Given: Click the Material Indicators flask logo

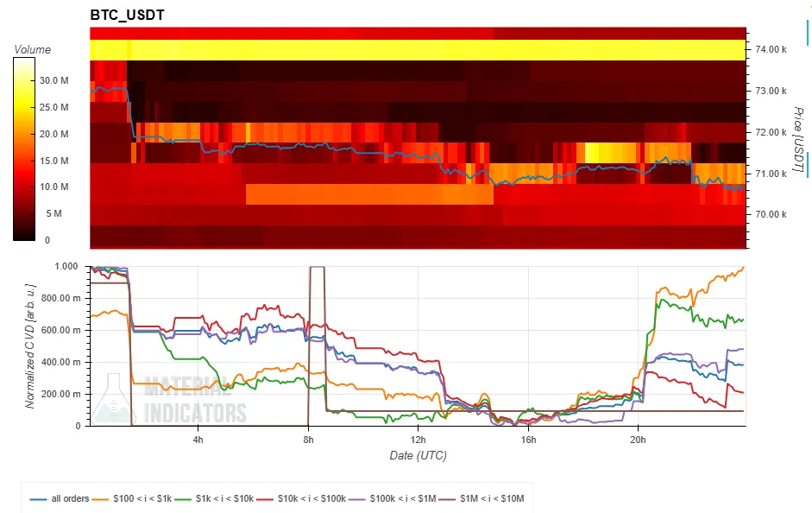Looking at the screenshot, I should tap(116, 398).
